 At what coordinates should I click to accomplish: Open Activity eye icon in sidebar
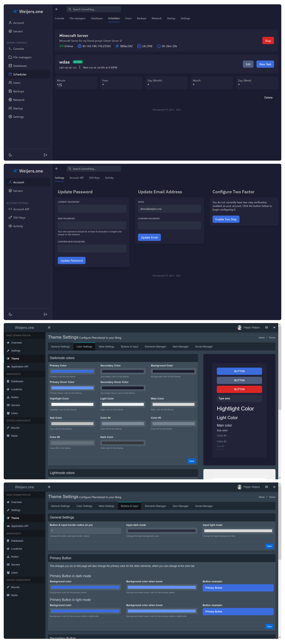pyautogui.click(x=10, y=226)
